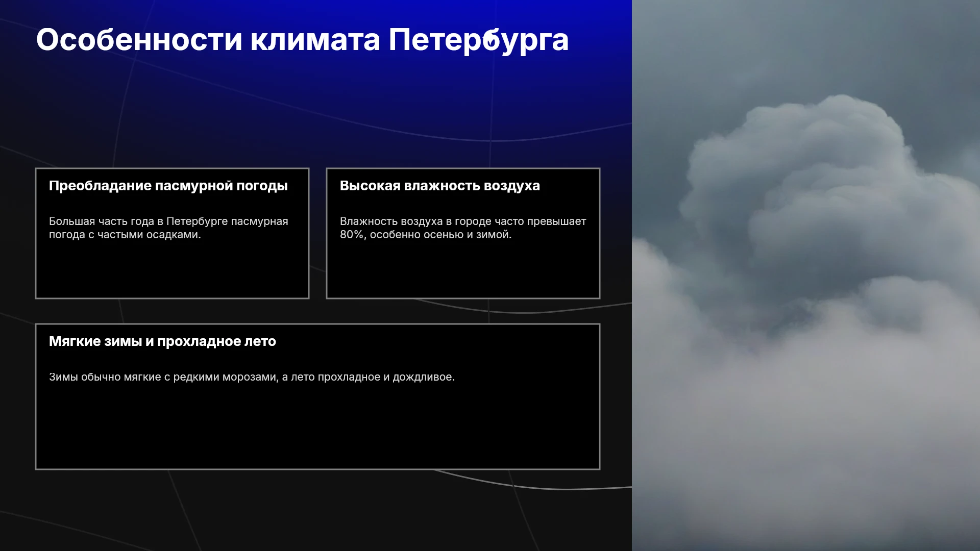The height and width of the screenshot is (551, 980).
Task: Click the sentence about mild winters and rainy summer
Action: 252,377
